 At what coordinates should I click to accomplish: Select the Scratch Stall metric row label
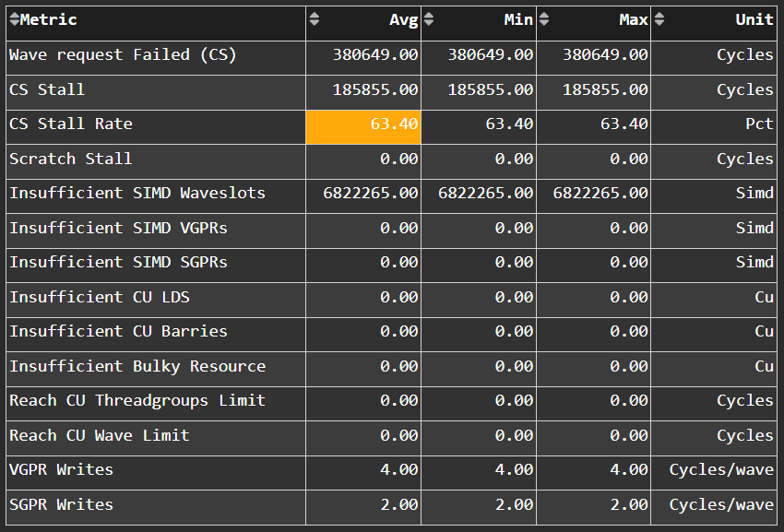(x=71, y=159)
